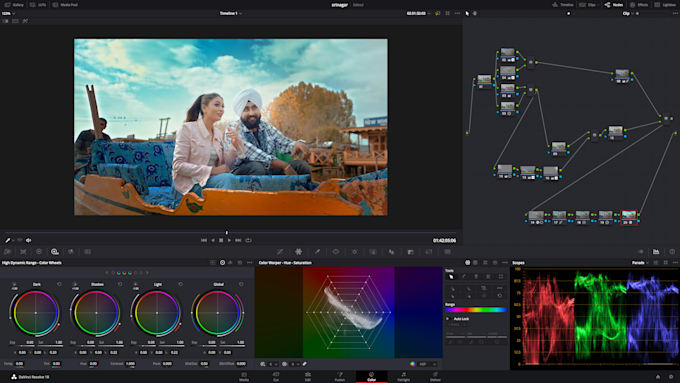
Task: Open the Gallery panel
Action: [15, 5]
